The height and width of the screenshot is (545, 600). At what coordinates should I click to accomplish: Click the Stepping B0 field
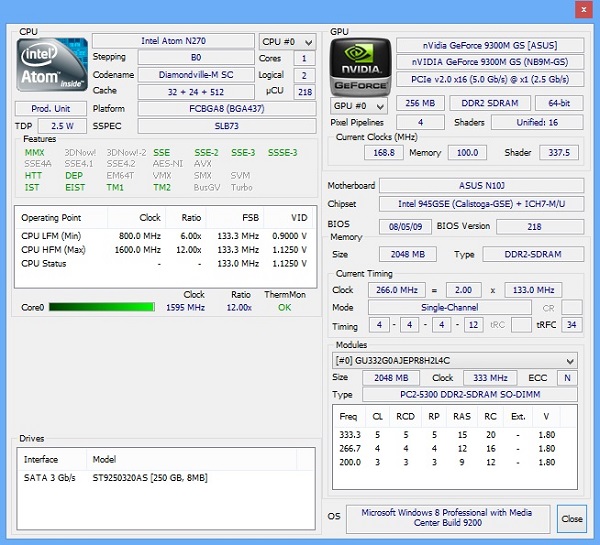point(196,57)
